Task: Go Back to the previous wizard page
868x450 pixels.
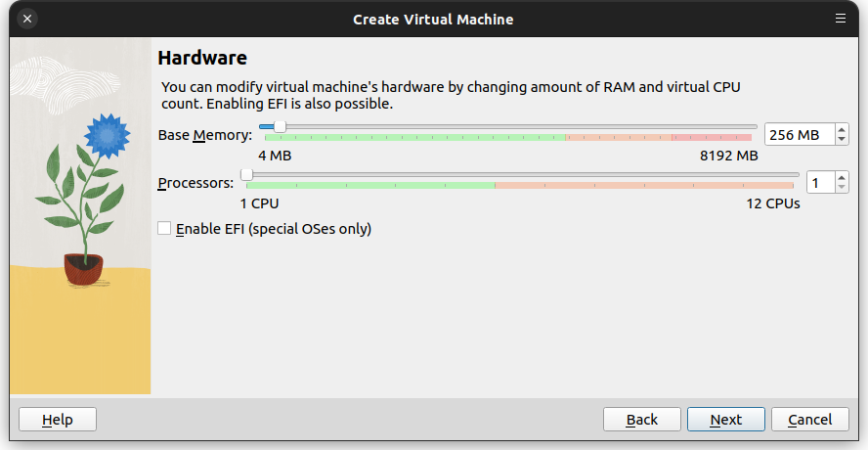Action: click(641, 420)
